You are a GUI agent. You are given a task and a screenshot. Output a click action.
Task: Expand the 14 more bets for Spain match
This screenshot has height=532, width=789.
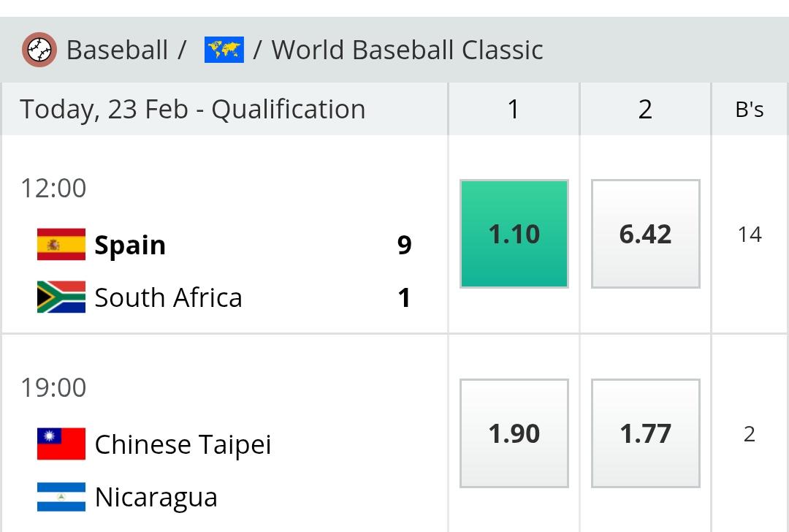click(750, 235)
